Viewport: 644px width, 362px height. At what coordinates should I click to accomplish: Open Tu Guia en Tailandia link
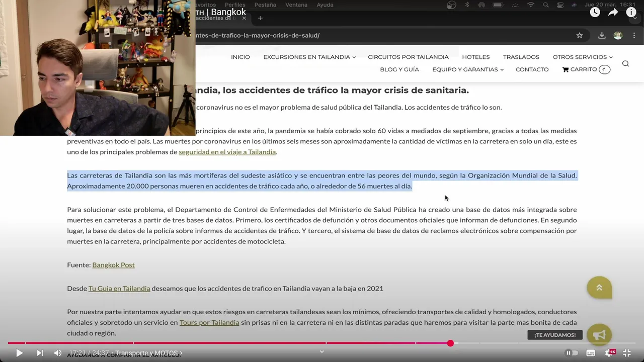pos(119,288)
